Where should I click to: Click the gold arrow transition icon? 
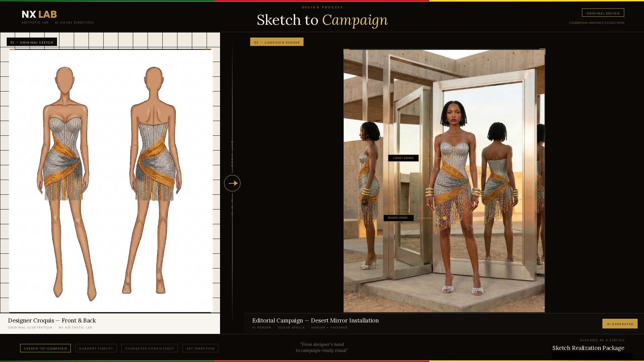click(x=232, y=183)
